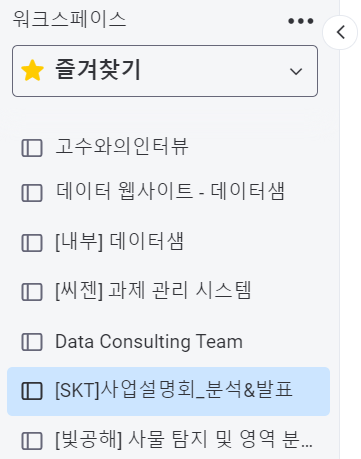
Task: Click the 워크스페이스 header label
Action: pyautogui.click(x=69, y=19)
